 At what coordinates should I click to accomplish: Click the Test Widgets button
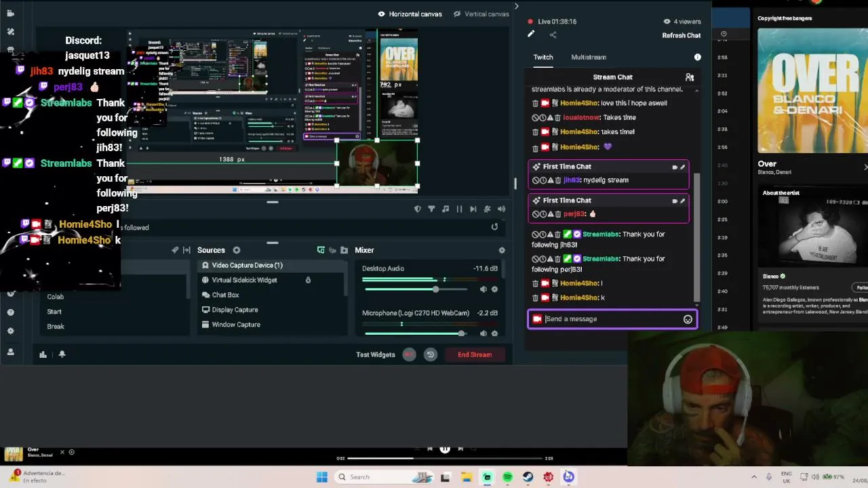(376, 354)
